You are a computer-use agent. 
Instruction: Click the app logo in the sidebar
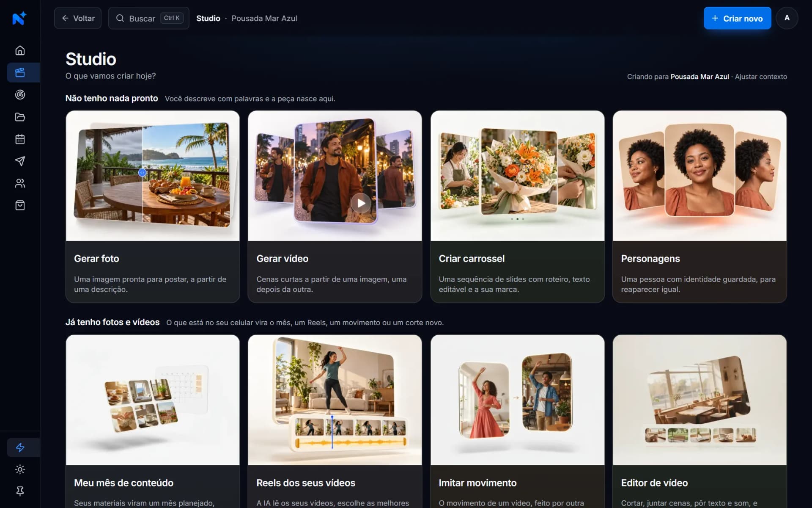19,18
